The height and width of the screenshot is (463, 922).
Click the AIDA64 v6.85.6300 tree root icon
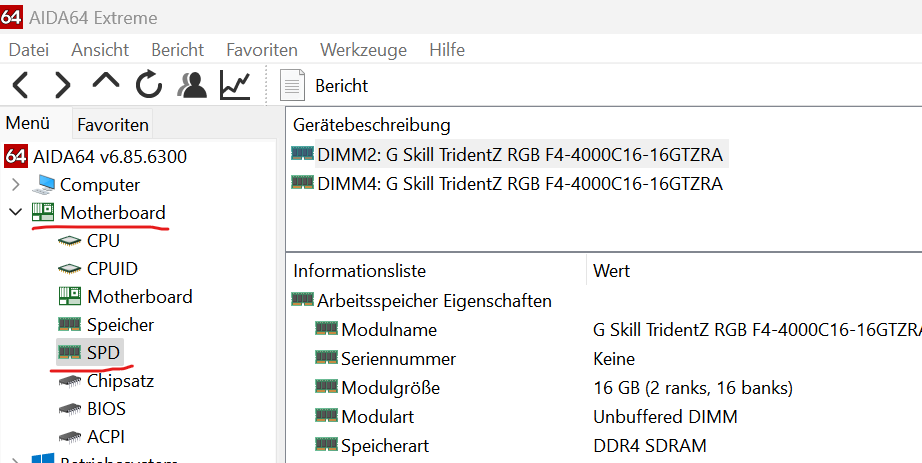pos(16,156)
